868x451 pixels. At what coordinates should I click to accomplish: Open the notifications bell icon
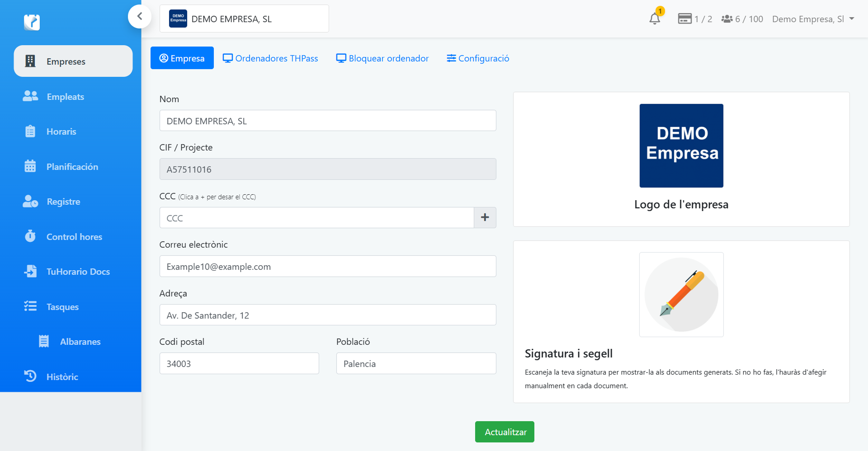tap(655, 19)
